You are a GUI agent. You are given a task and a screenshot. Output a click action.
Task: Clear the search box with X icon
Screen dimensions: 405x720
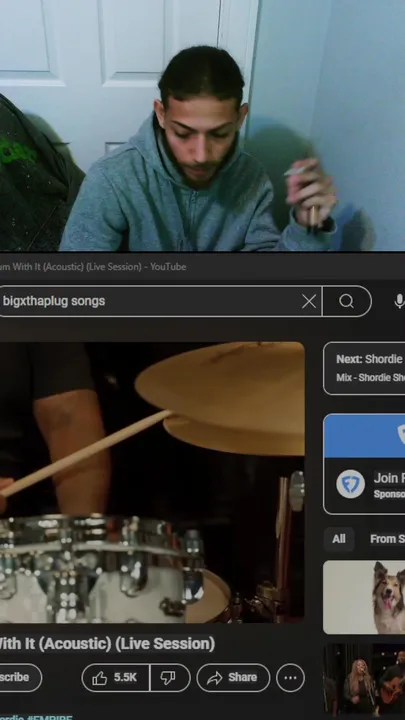(x=309, y=301)
